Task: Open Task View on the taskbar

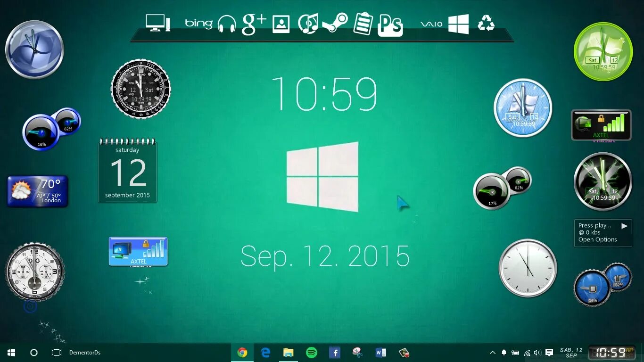Action: (57, 353)
